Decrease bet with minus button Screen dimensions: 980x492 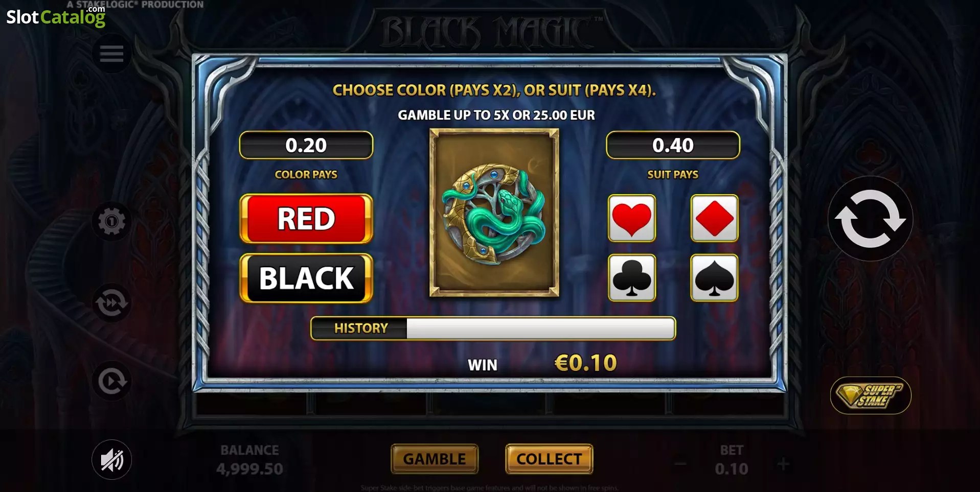point(680,464)
